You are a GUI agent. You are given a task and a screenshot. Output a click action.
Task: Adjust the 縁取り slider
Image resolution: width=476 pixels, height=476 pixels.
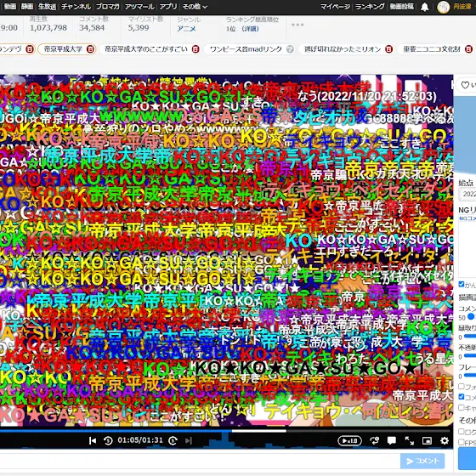(x=470, y=336)
